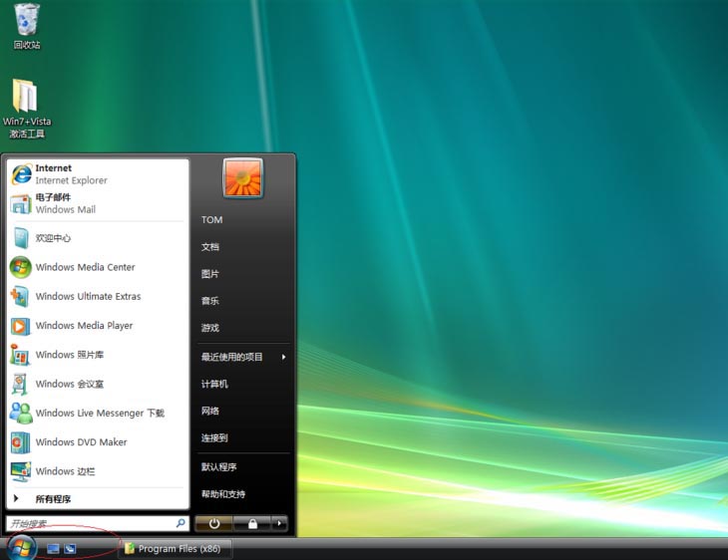
Task: Open 音乐 Music
Action: coord(210,301)
